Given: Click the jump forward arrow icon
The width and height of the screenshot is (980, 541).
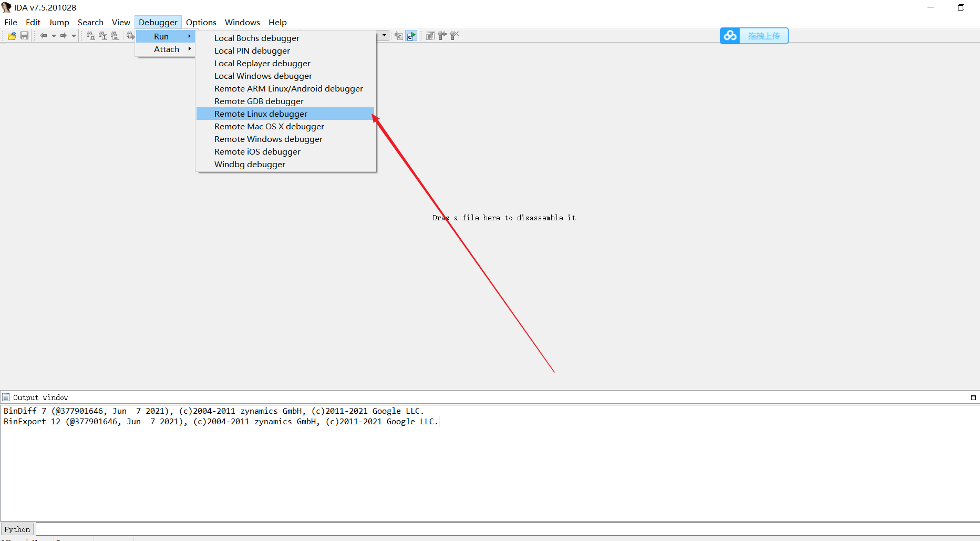Looking at the screenshot, I should [64, 36].
